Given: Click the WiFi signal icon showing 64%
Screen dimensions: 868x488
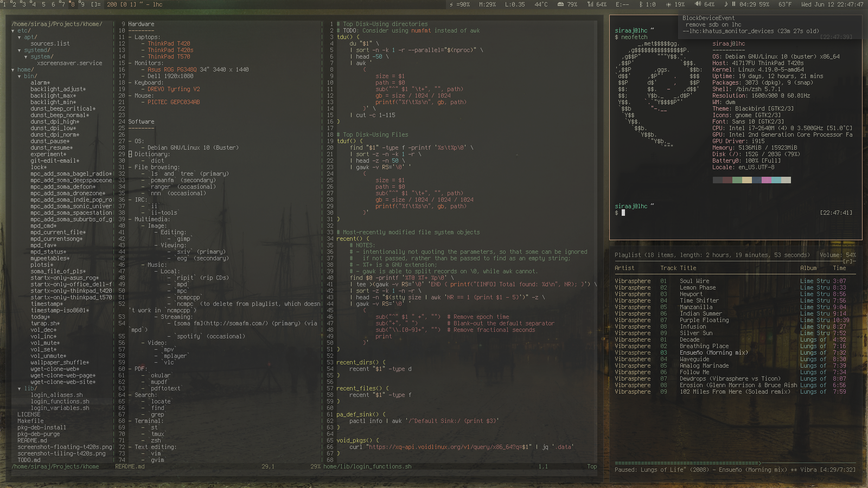Looking at the screenshot, I should [x=590, y=4].
